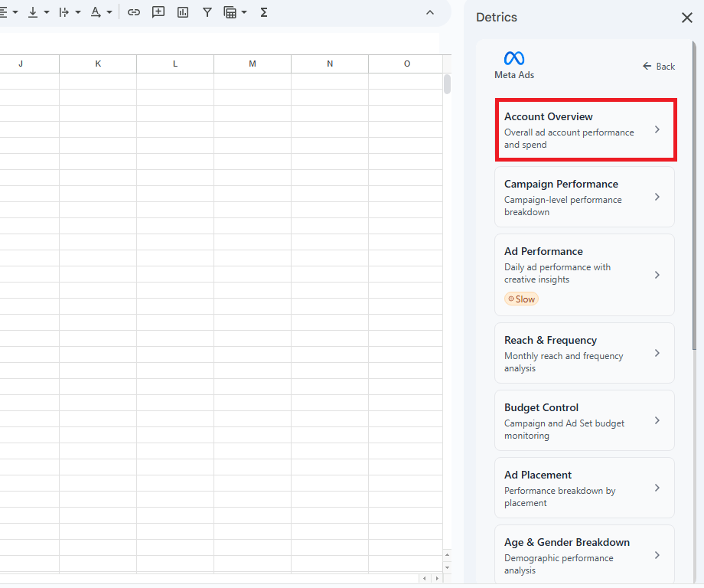
Task: Click the functions sigma icon
Action: 264,12
